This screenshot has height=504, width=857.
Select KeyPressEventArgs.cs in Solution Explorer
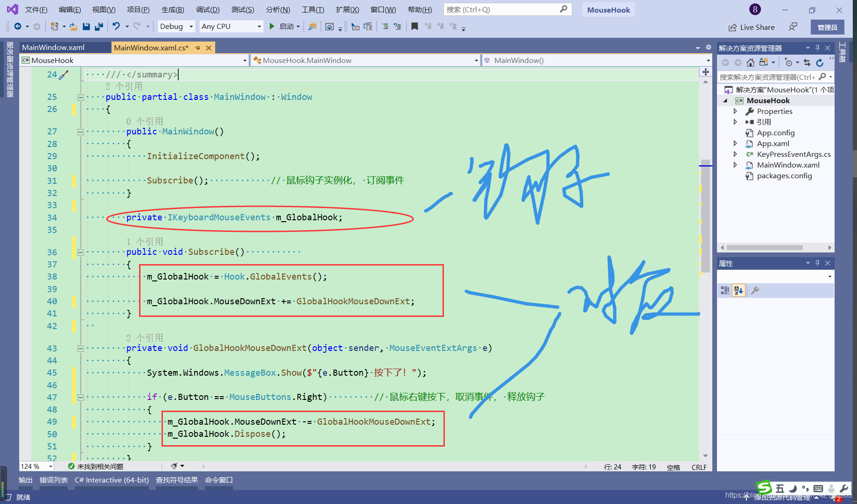[x=794, y=154]
